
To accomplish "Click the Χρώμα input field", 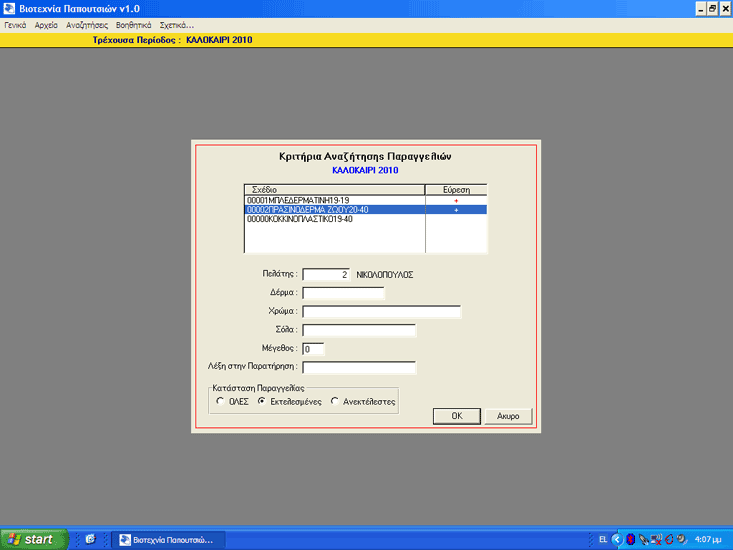I will pyautogui.click(x=381, y=312).
